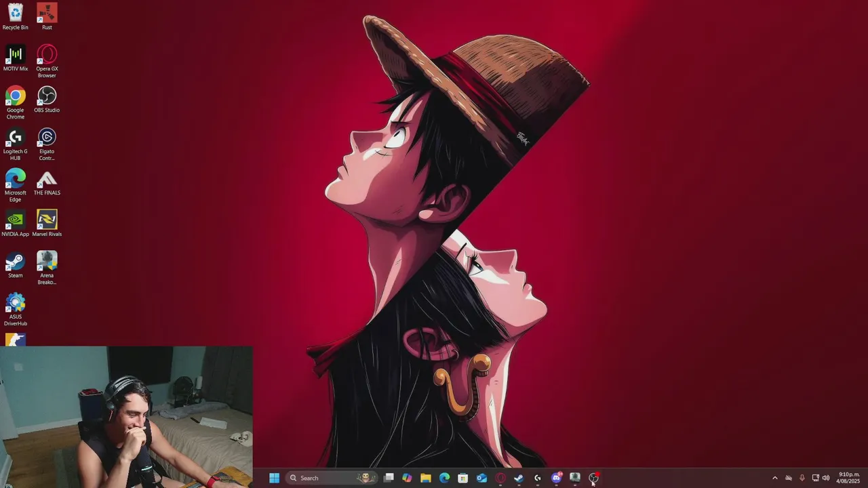The width and height of the screenshot is (868, 488).
Task: Select the Rust game shortcut
Action: click(47, 17)
